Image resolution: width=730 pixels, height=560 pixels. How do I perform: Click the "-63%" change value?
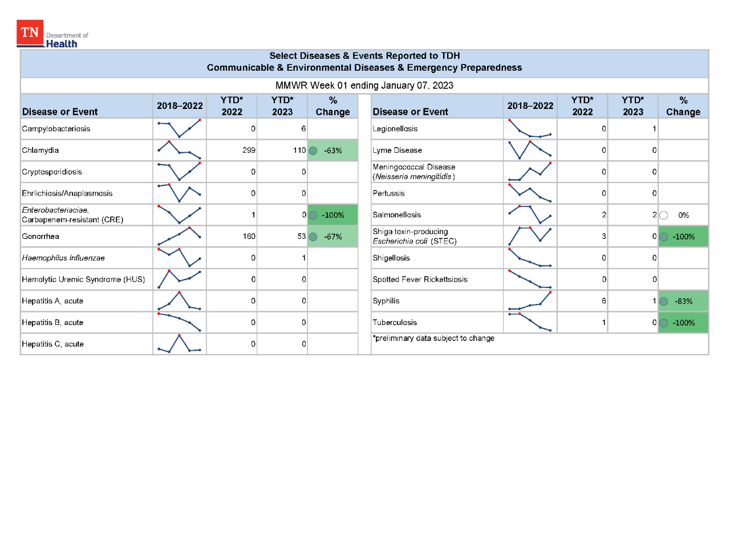[333, 151]
